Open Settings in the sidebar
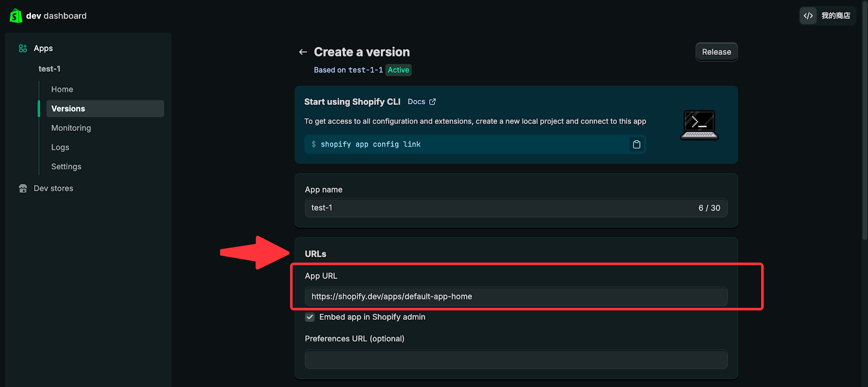Screen dimensions: 868x387 coord(66,167)
